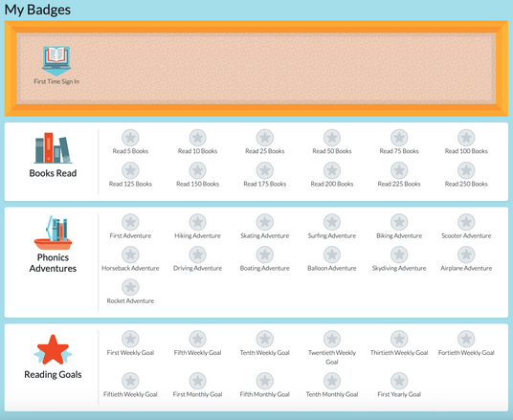The height and width of the screenshot is (420, 513).
Task: Click the Read 200 Books star badge
Action: coord(332,170)
